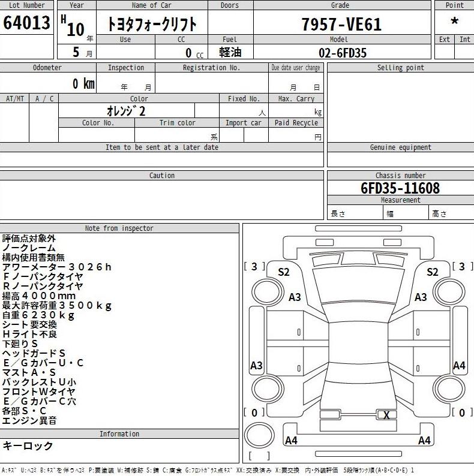This screenshot has height=476, width=474.
Task: Click the Color No. header
Action: 98,123
